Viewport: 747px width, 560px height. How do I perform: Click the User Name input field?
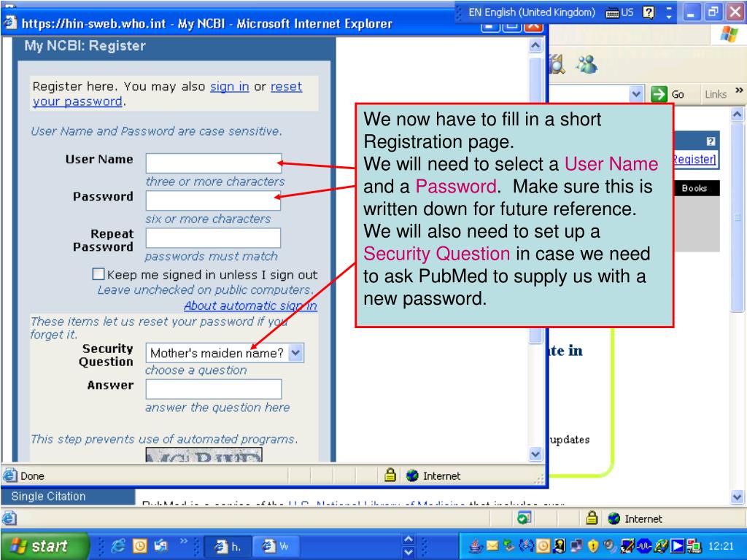(x=214, y=163)
